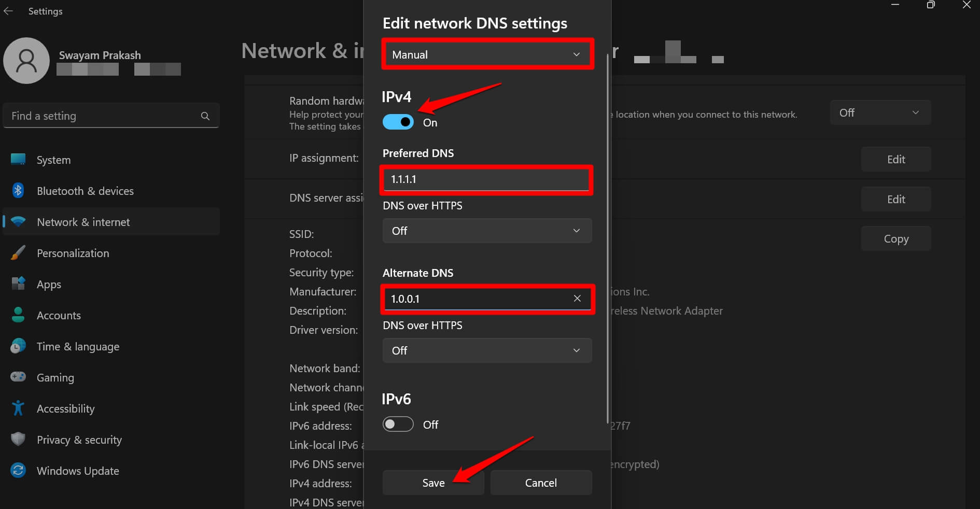Select the Apps icon in sidebar

(x=18, y=284)
